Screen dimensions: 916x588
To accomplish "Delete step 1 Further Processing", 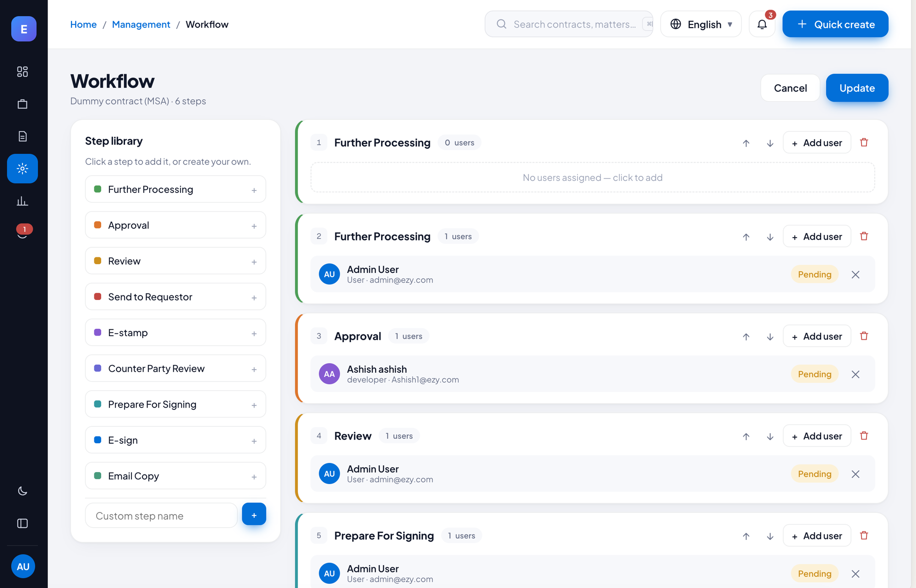I will pyautogui.click(x=864, y=142).
